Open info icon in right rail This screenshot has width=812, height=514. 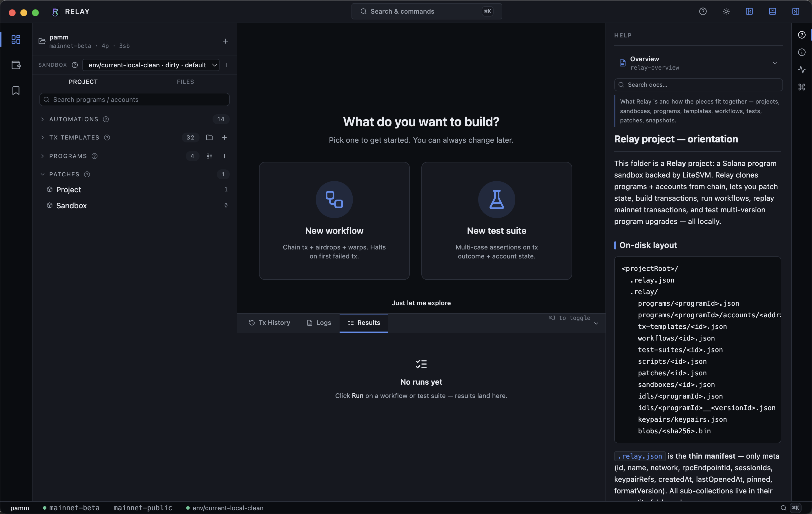(x=802, y=52)
